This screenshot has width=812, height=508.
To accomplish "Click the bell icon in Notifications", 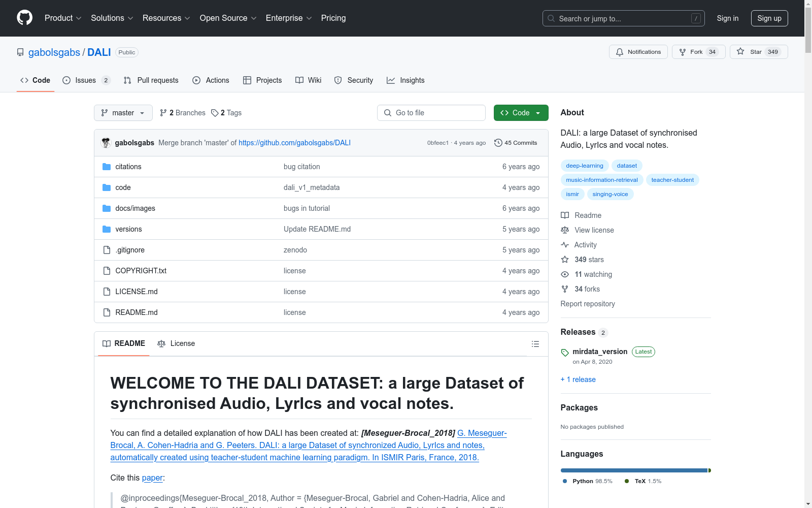I will point(620,52).
